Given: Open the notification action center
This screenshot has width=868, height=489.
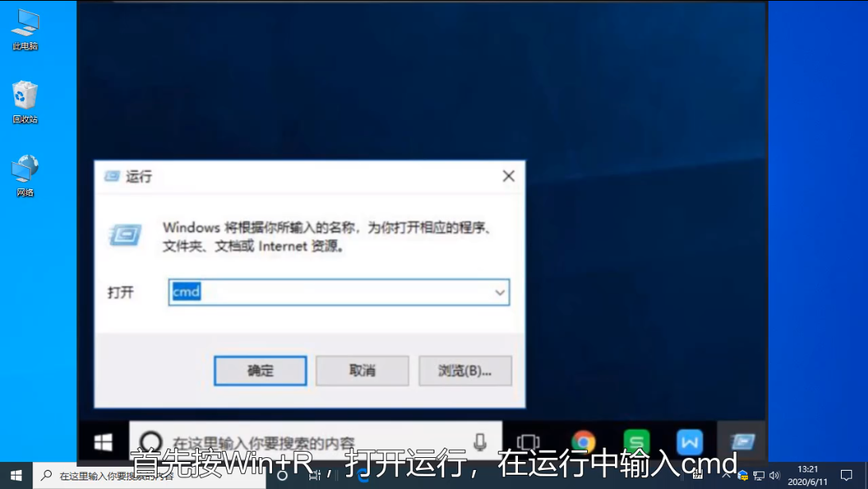Looking at the screenshot, I should [847, 475].
